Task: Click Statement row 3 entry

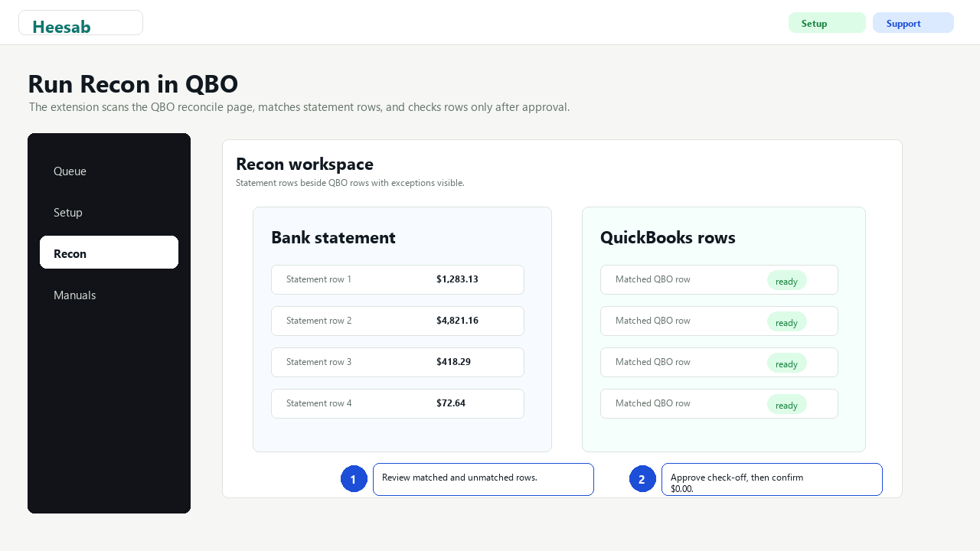Action: 397,362
